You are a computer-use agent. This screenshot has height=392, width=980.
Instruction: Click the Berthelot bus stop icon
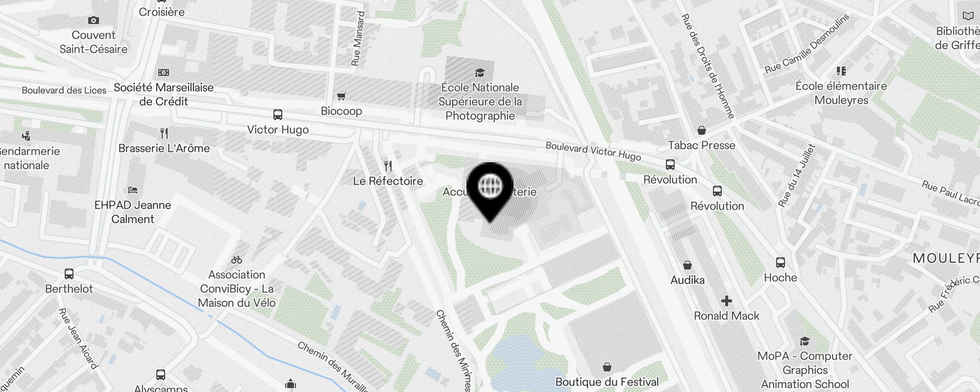pyautogui.click(x=69, y=274)
